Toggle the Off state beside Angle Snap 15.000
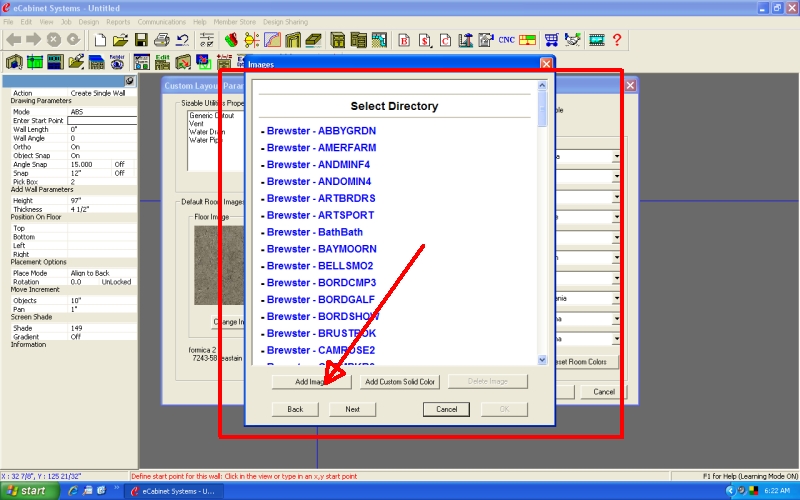 coord(119,164)
